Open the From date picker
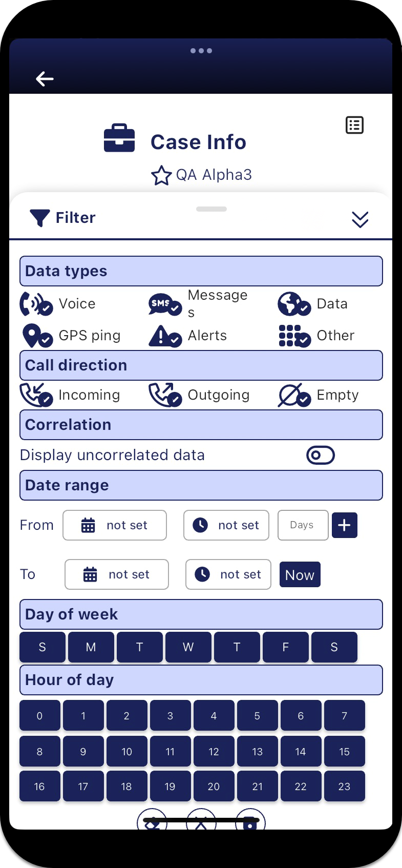Viewport: 402px width, 868px height. (115, 525)
